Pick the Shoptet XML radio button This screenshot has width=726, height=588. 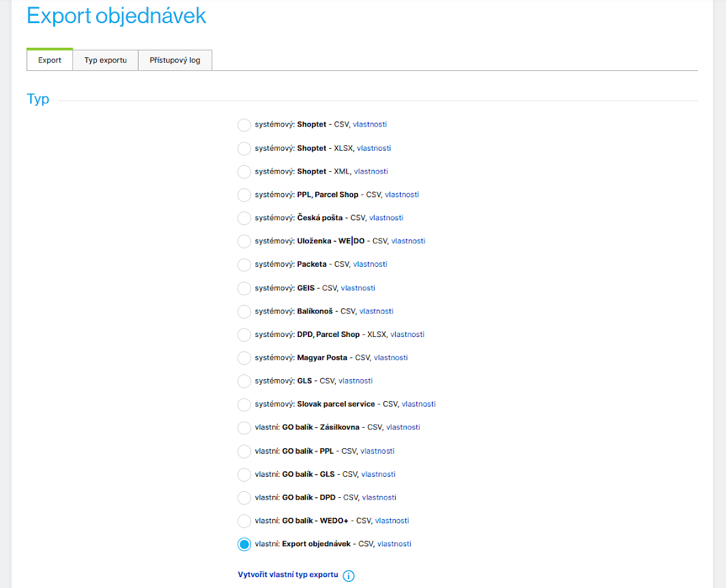pos(244,172)
